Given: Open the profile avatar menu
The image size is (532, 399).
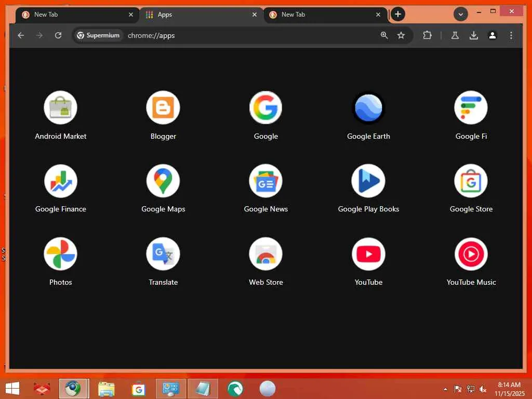Looking at the screenshot, I should [493, 35].
